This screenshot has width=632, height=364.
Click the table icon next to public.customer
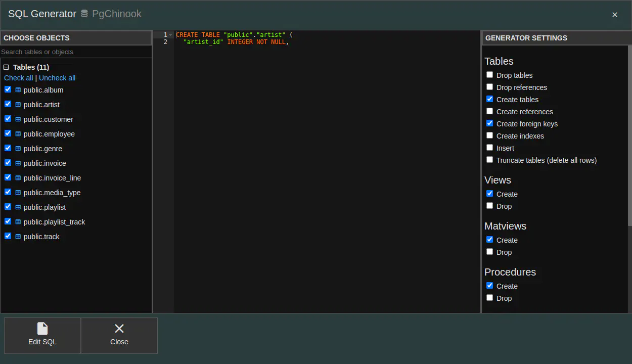(18, 119)
